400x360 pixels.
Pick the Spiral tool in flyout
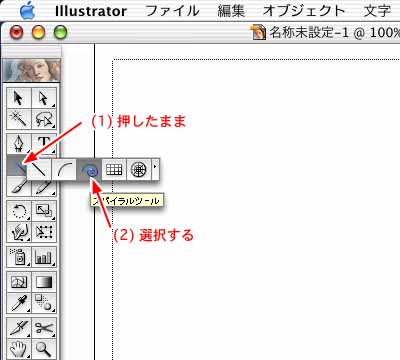click(x=89, y=170)
